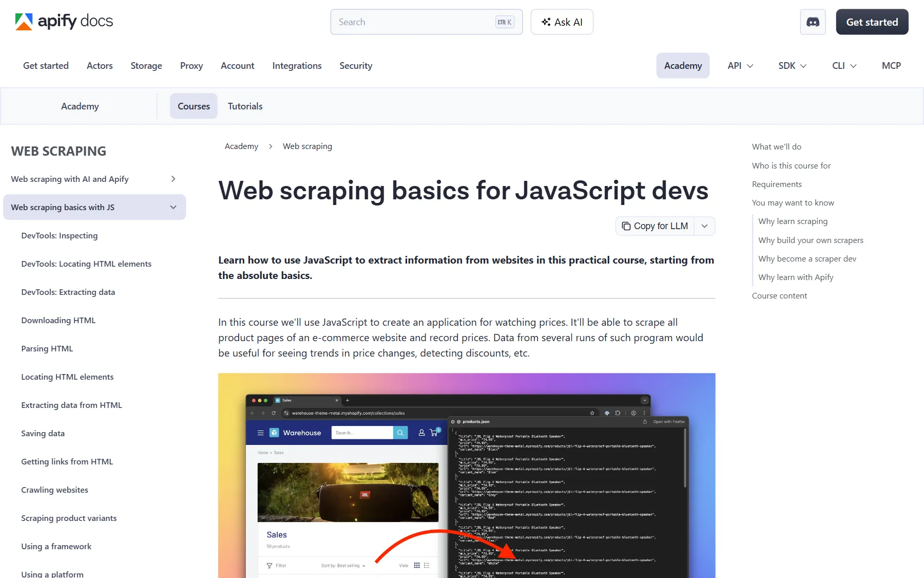The height and width of the screenshot is (578, 924).
Task: Expand the CLI dropdown menu
Action: (844, 66)
